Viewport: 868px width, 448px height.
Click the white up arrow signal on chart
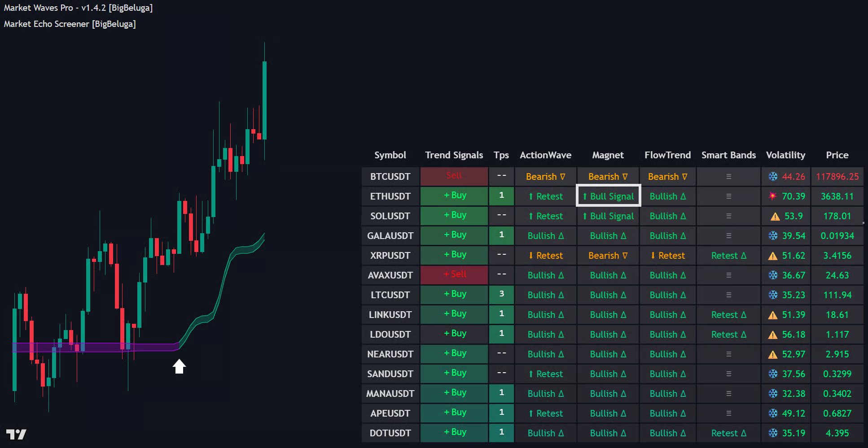coord(179,366)
